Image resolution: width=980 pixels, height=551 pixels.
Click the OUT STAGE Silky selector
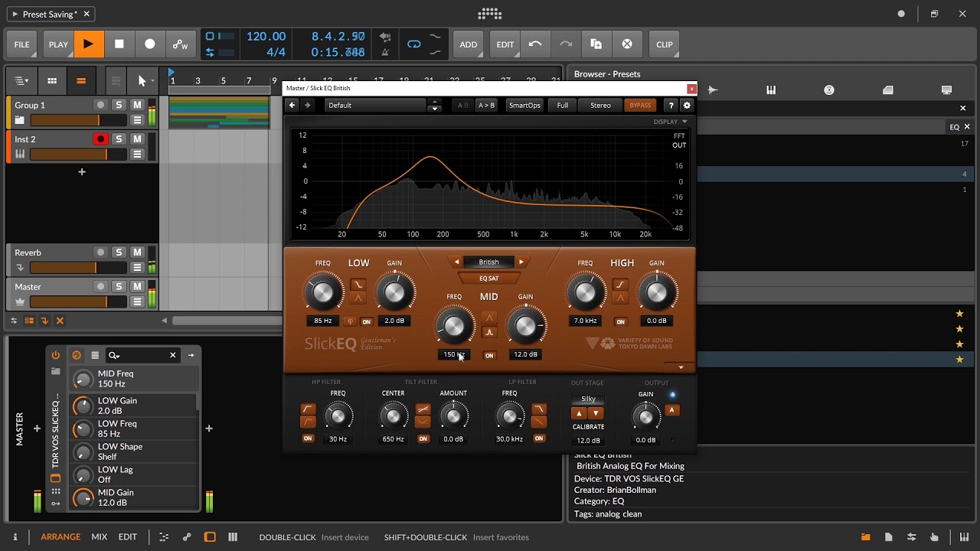[588, 399]
